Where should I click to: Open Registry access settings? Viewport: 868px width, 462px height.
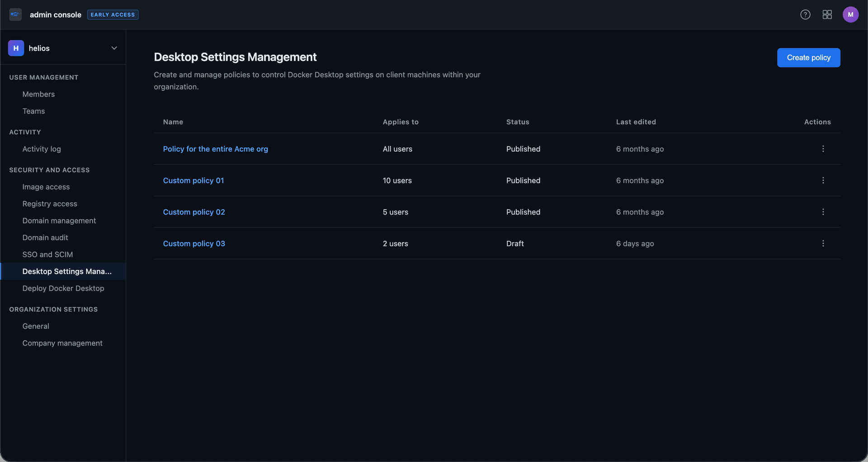click(50, 204)
